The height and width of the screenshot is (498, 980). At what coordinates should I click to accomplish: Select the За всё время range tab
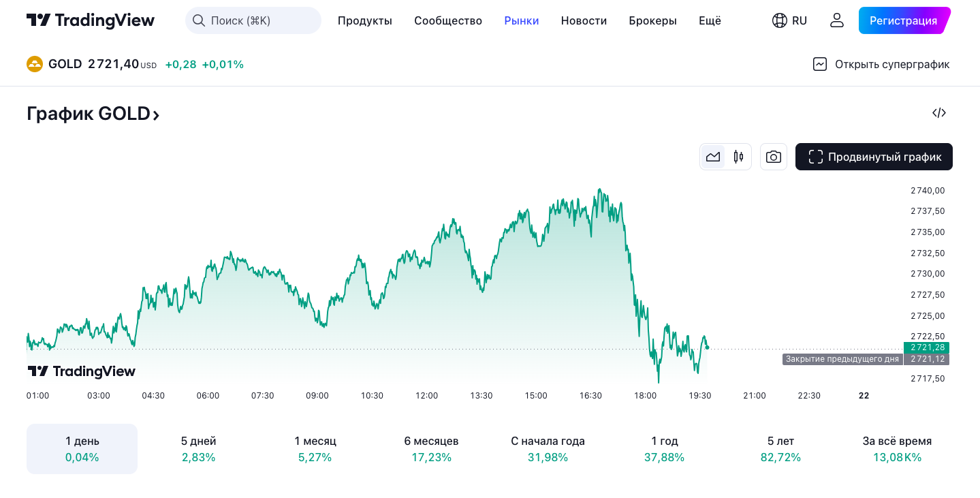click(x=898, y=449)
